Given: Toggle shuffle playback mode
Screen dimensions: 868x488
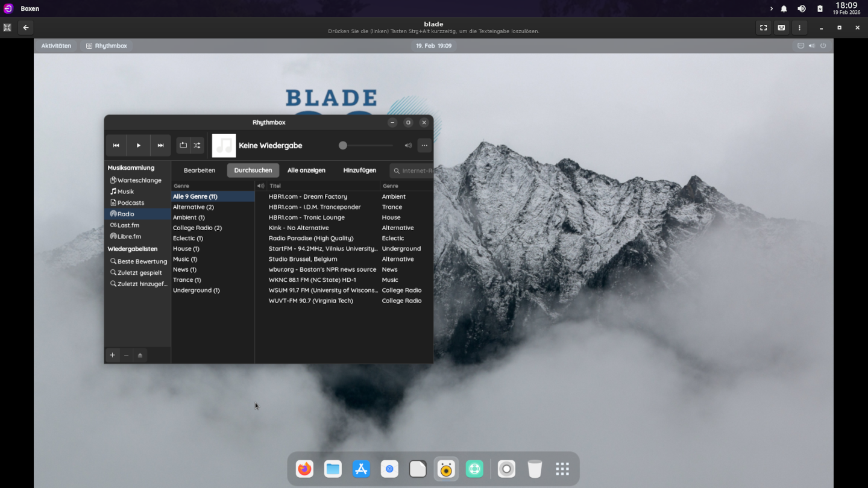Looking at the screenshot, I should click(197, 145).
